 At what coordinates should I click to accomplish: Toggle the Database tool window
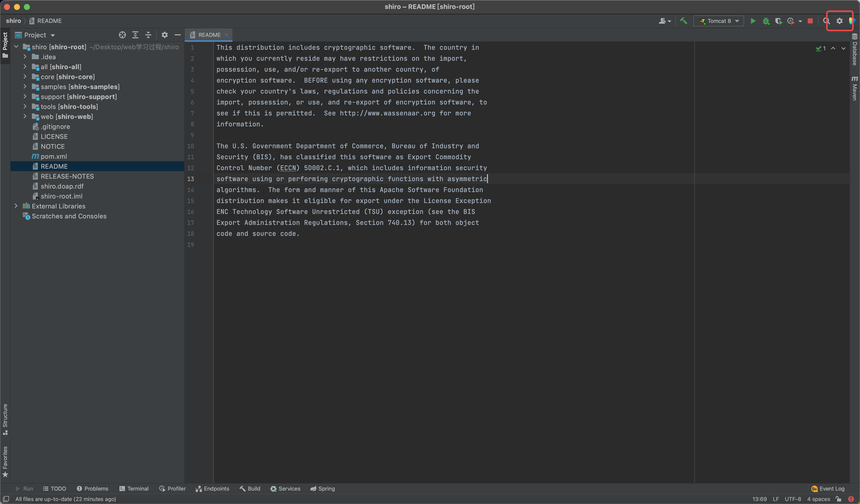click(x=855, y=50)
